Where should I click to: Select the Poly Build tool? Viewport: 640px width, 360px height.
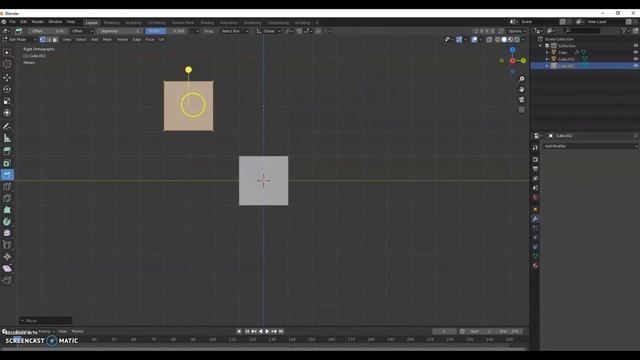pos(7,210)
